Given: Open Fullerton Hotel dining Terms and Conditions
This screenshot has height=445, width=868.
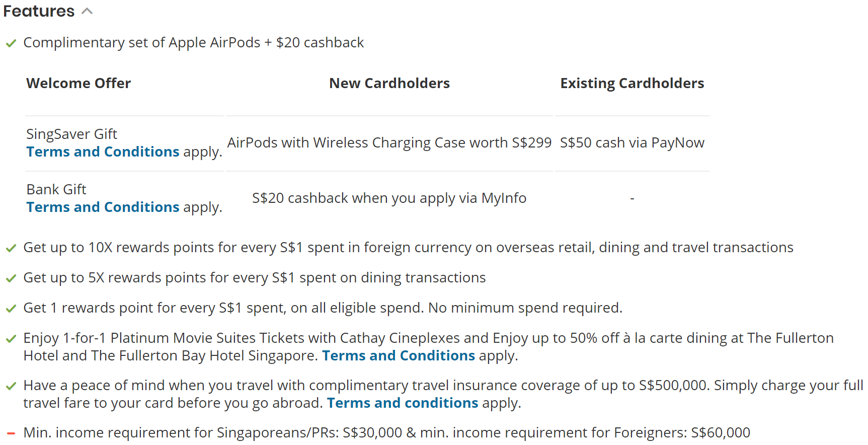Looking at the screenshot, I should (x=399, y=355).
